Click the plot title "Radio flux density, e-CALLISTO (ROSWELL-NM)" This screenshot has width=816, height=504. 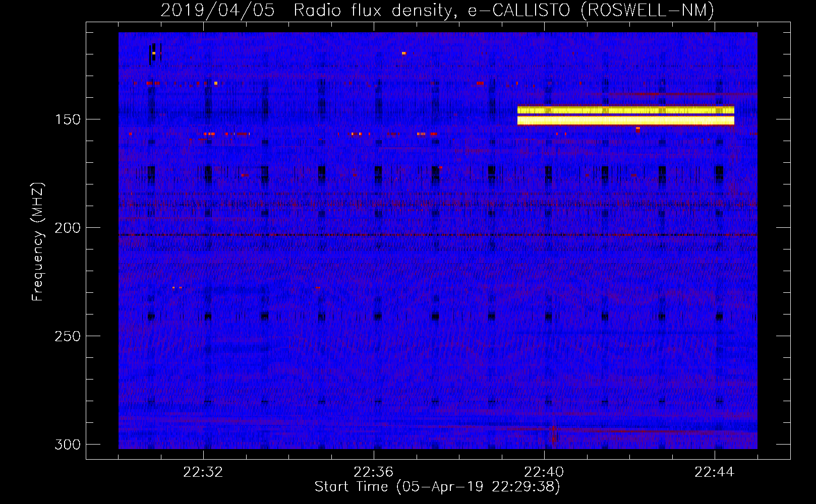(x=504, y=10)
